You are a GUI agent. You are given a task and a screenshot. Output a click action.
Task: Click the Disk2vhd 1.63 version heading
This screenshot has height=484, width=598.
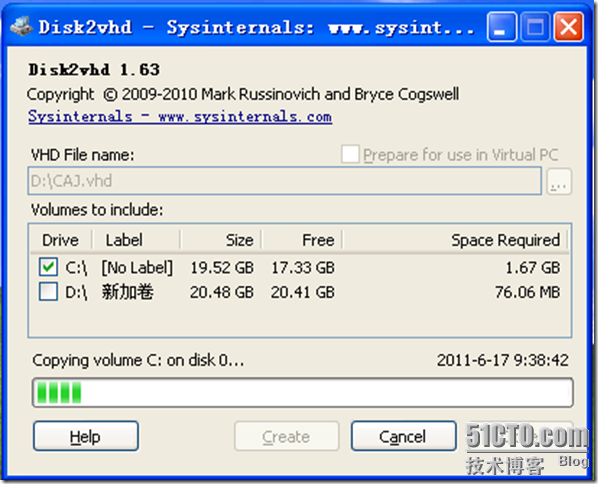[x=94, y=70]
